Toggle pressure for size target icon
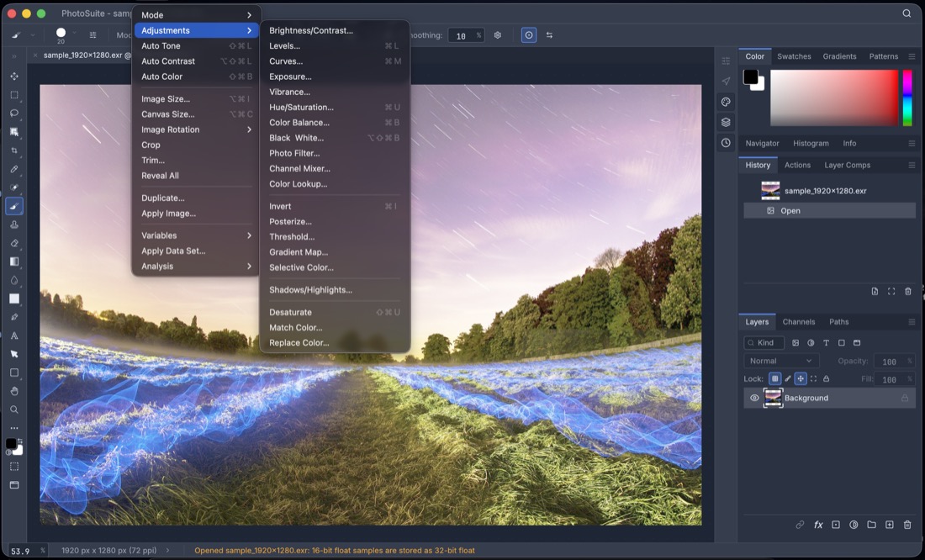 (x=529, y=35)
